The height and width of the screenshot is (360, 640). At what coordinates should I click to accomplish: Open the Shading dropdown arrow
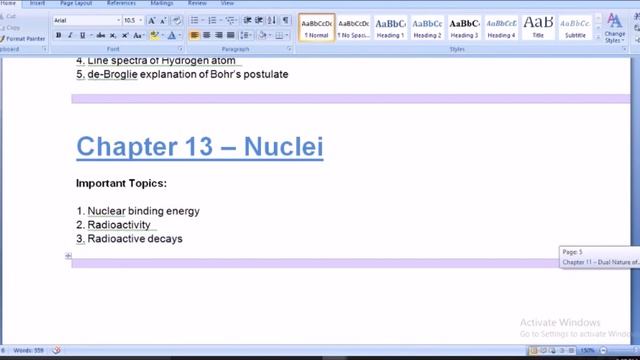tap(270, 36)
